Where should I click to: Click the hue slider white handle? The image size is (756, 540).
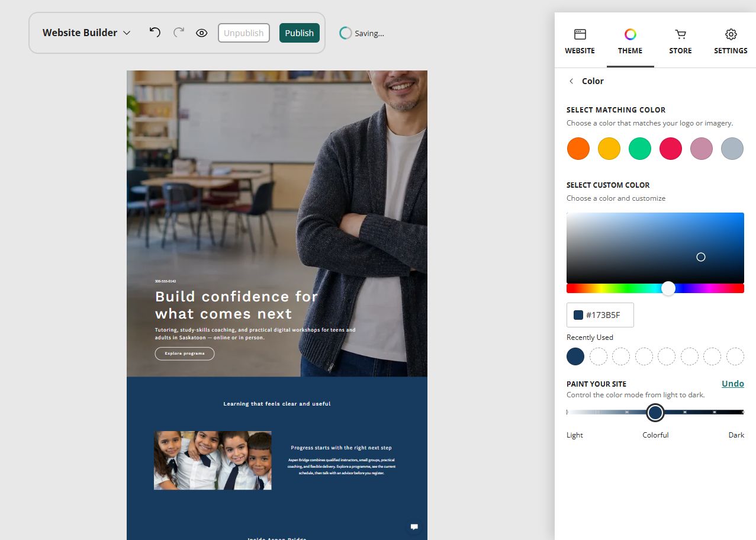tap(668, 288)
